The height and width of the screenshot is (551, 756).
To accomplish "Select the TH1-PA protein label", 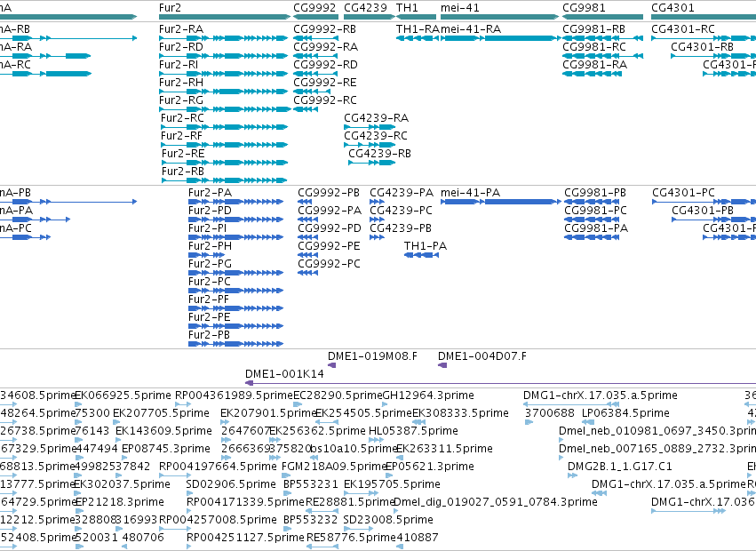I will click(426, 246).
